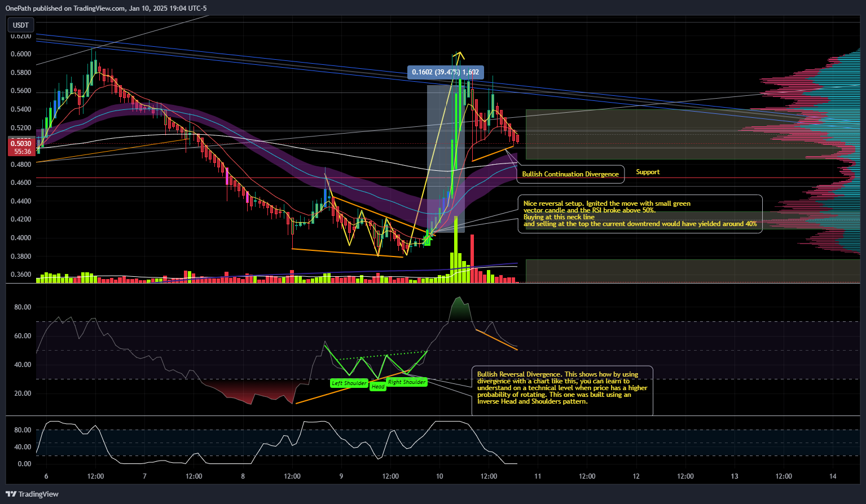Click the 20.00 RSI axis label

coord(23,394)
